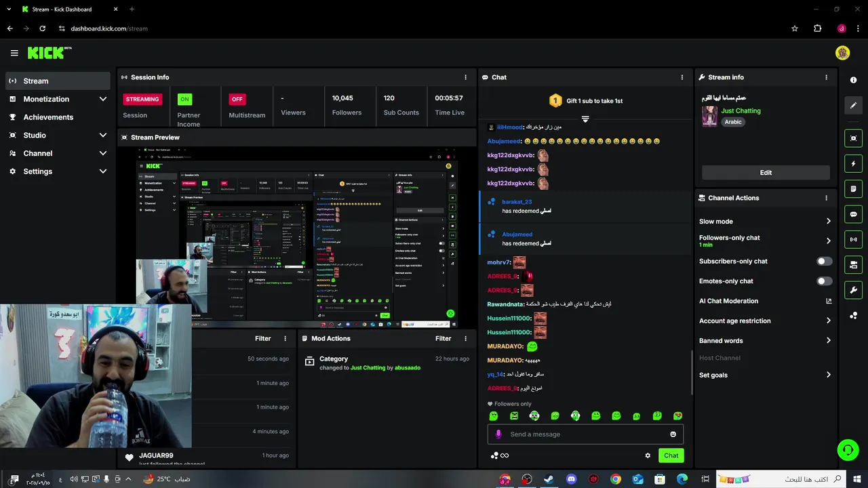Open the AI Chat Moderation external link icon

[829, 301]
